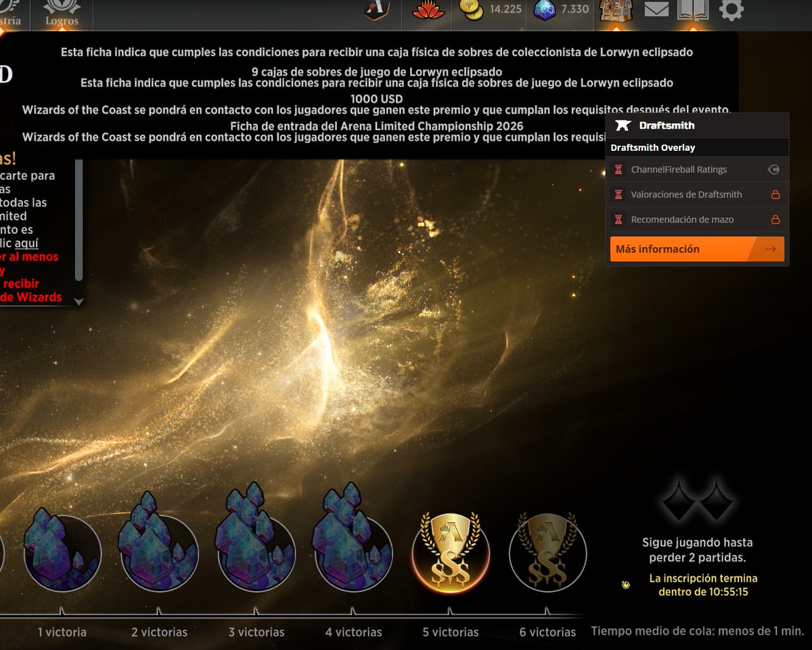Click the lock on Valoraciones de Draftsmith
This screenshot has width=812, height=650.
[x=775, y=195]
